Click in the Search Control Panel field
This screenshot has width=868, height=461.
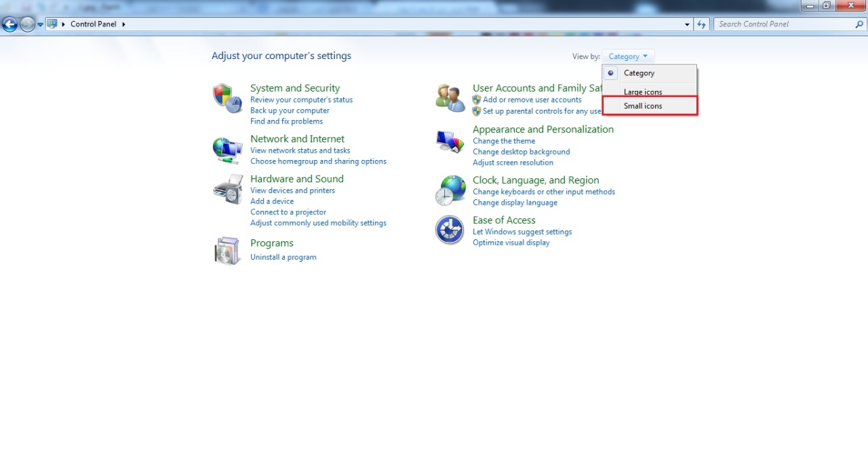pyautogui.click(x=785, y=24)
